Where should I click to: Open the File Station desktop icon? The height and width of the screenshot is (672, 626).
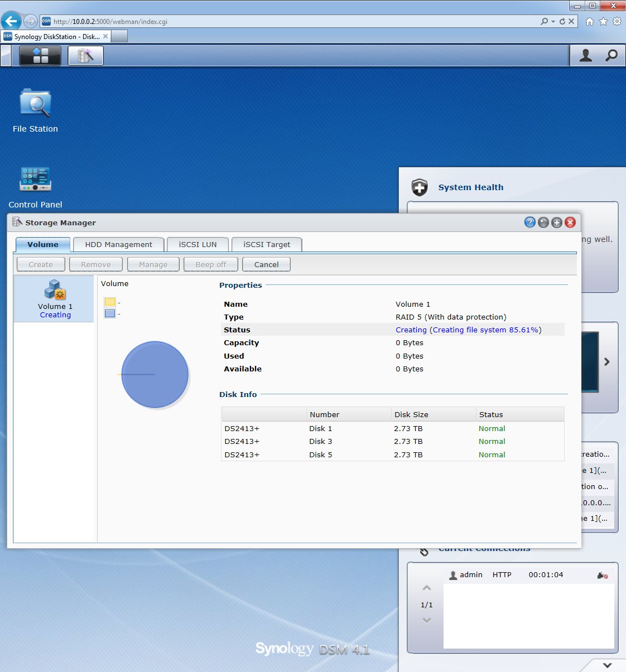click(x=35, y=104)
